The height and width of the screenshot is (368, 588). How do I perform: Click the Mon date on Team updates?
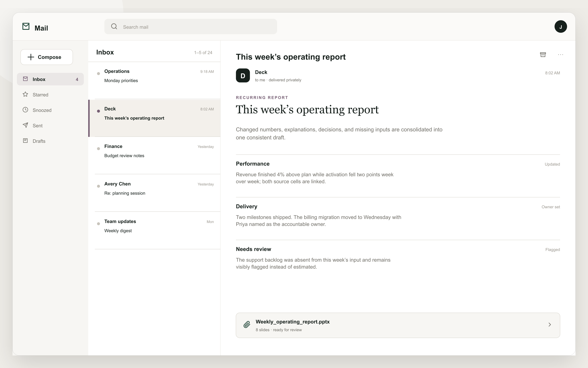click(210, 222)
